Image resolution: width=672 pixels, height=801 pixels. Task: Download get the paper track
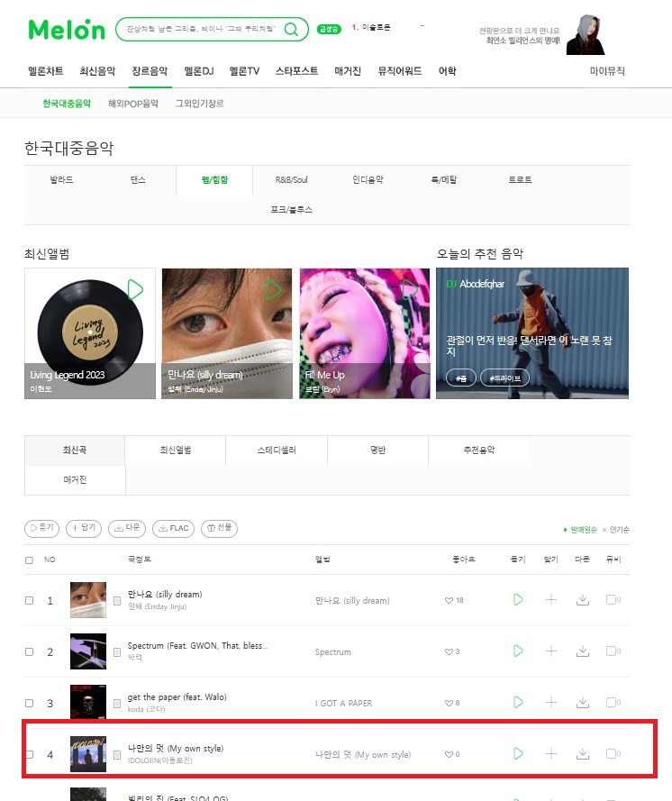pyautogui.click(x=583, y=703)
